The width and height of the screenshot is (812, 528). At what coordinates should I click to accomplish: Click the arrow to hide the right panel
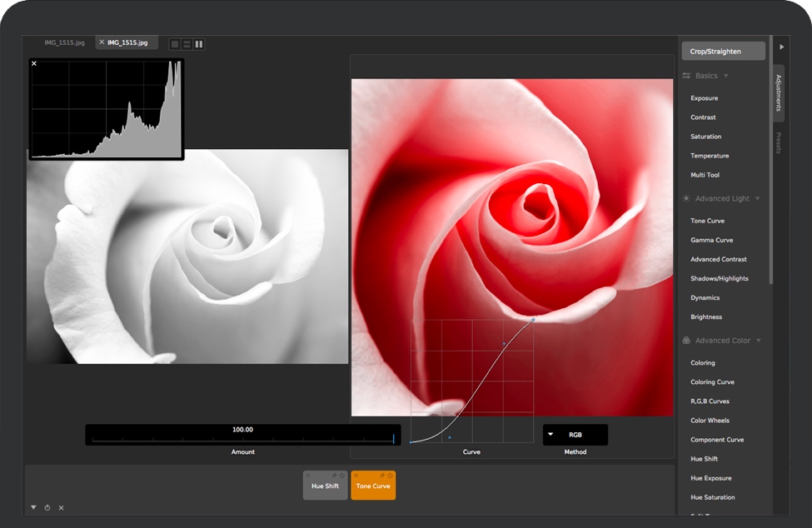(x=781, y=47)
